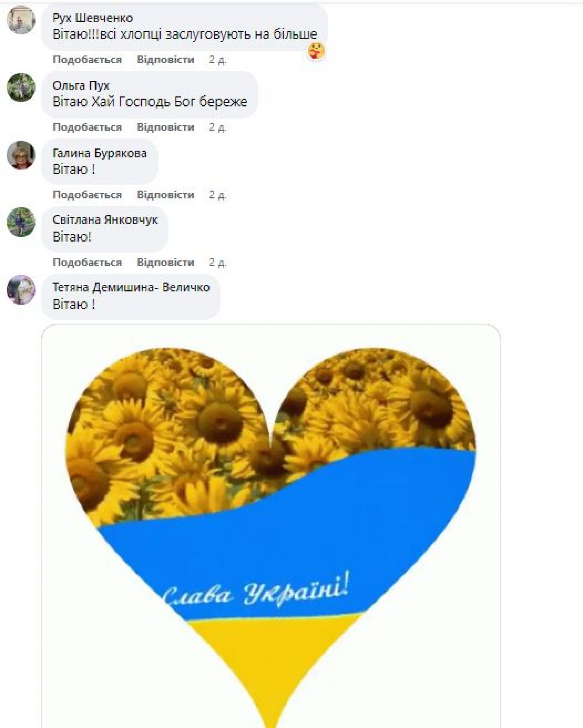
Task: Like Ольга Пух's comment
Action: coord(87,127)
